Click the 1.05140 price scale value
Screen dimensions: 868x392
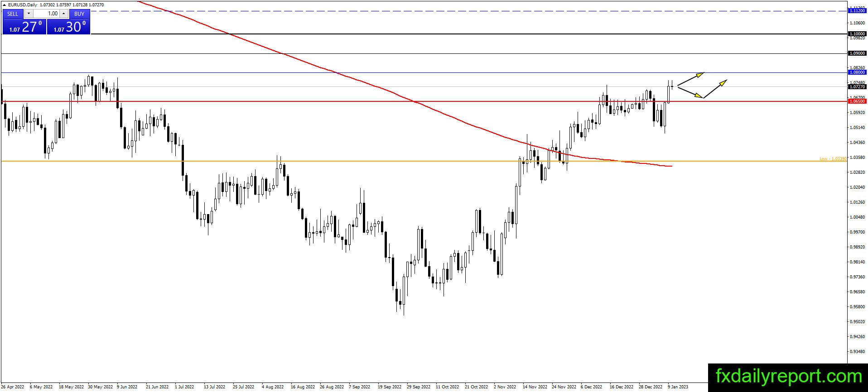(x=857, y=127)
